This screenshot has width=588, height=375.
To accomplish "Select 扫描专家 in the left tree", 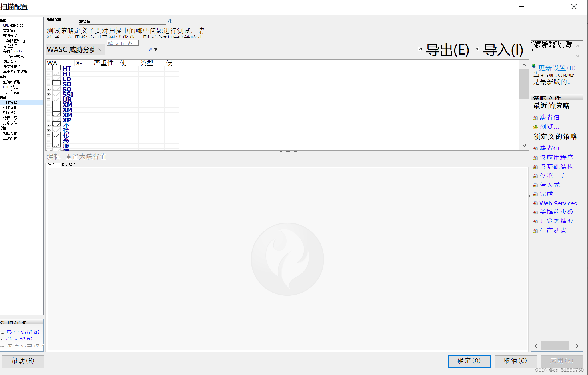I will [10, 133].
